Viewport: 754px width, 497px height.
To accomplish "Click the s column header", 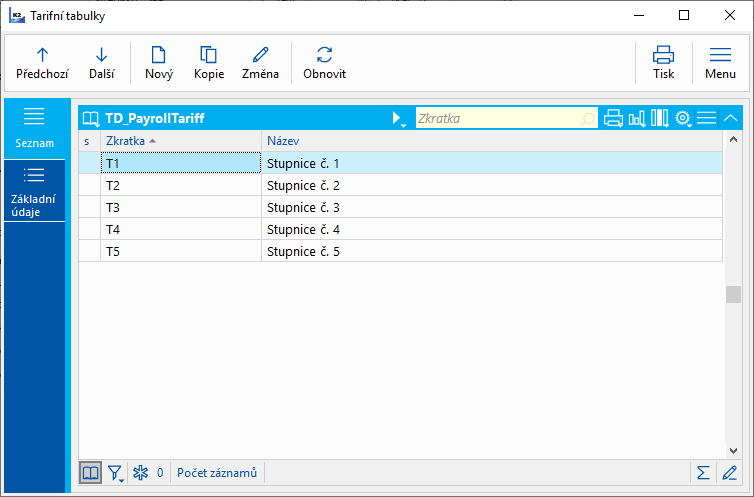I will pos(89,141).
